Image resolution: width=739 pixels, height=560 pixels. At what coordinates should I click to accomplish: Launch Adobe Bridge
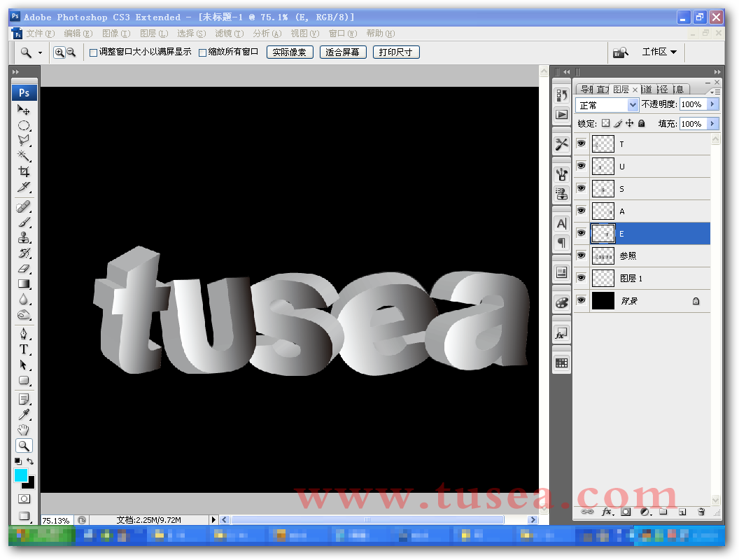pyautogui.click(x=621, y=52)
